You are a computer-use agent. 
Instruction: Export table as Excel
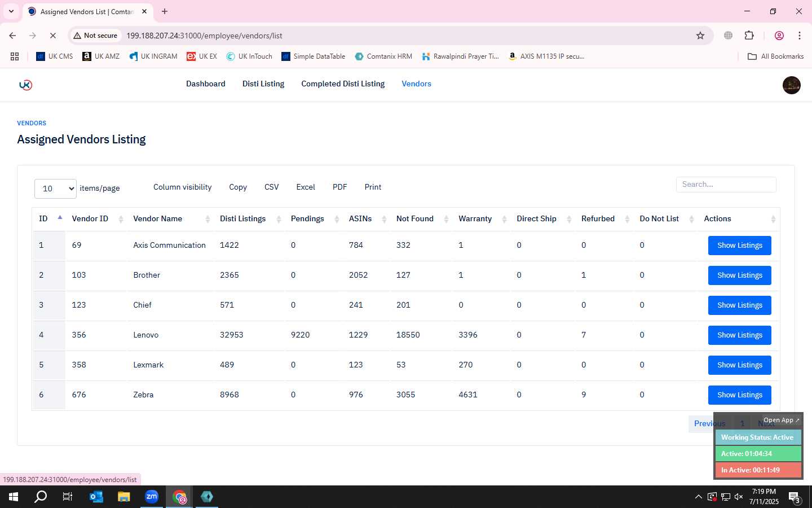click(x=306, y=187)
